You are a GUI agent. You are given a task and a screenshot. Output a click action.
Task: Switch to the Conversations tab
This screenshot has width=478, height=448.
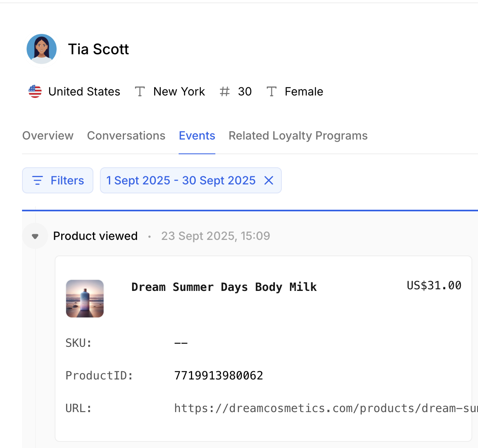coord(126,135)
